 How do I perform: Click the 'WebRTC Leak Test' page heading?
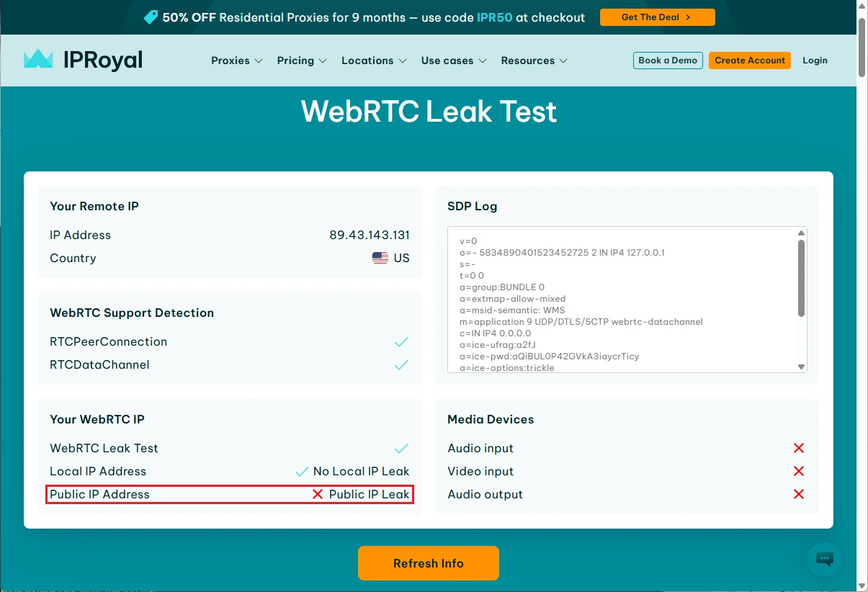pyautogui.click(x=429, y=112)
